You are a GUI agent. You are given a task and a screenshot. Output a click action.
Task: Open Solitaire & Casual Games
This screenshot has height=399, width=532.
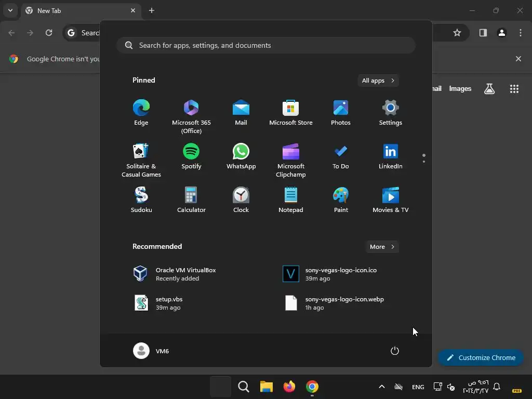click(x=141, y=160)
